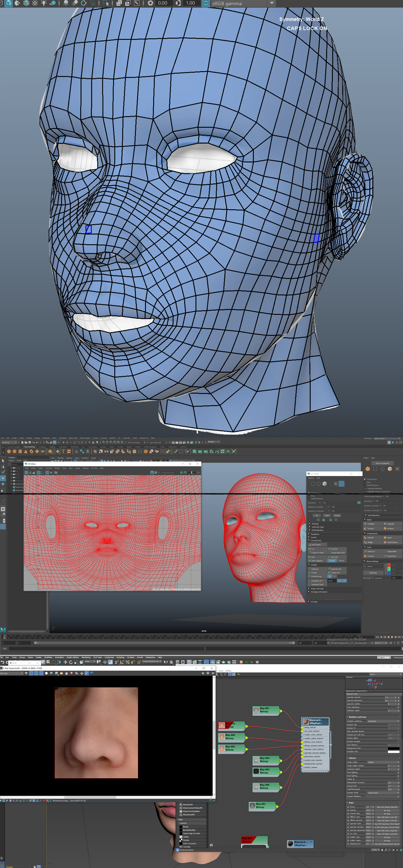Open the Poly Modeling shelf tab
This screenshot has width=403, height=868.
pyautogui.click(x=29, y=447)
